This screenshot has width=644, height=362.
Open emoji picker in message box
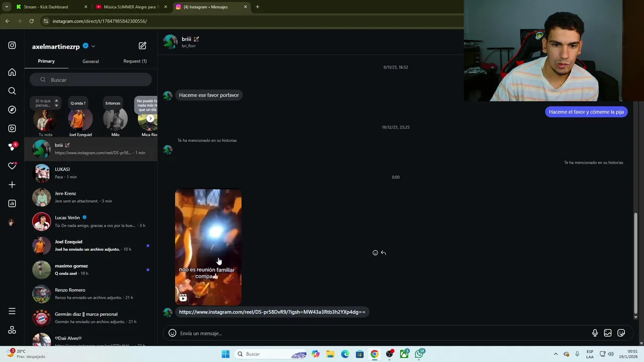(x=172, y=333)
